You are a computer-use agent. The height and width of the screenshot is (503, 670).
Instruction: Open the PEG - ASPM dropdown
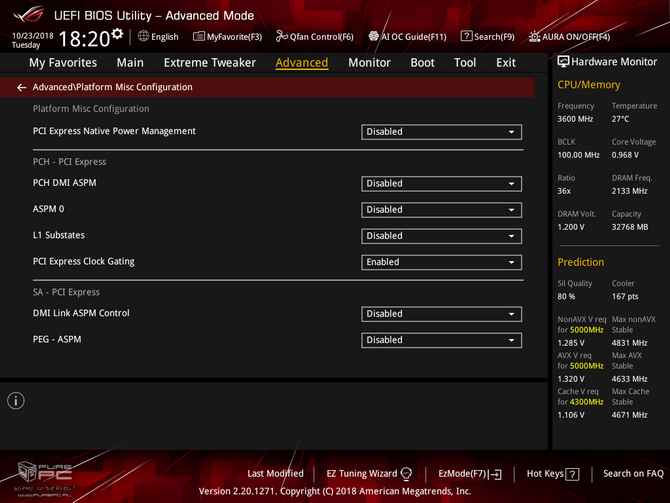[441, 340]
